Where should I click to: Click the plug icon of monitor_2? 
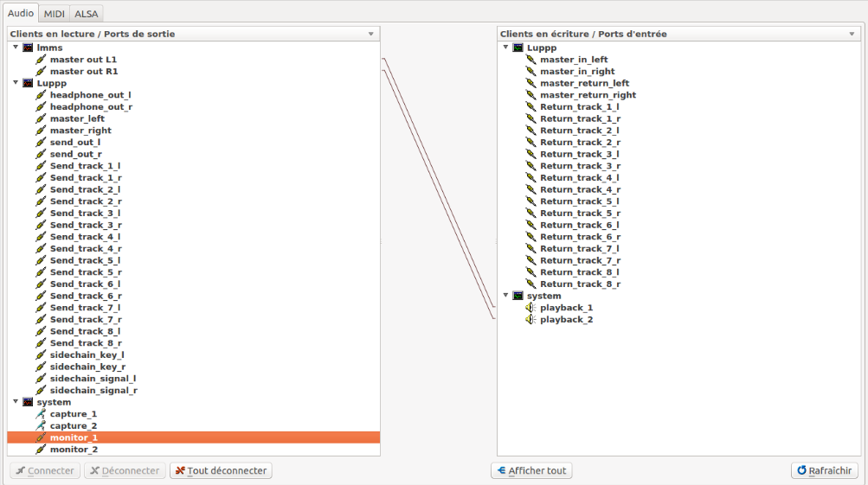[x=41, y=450]
